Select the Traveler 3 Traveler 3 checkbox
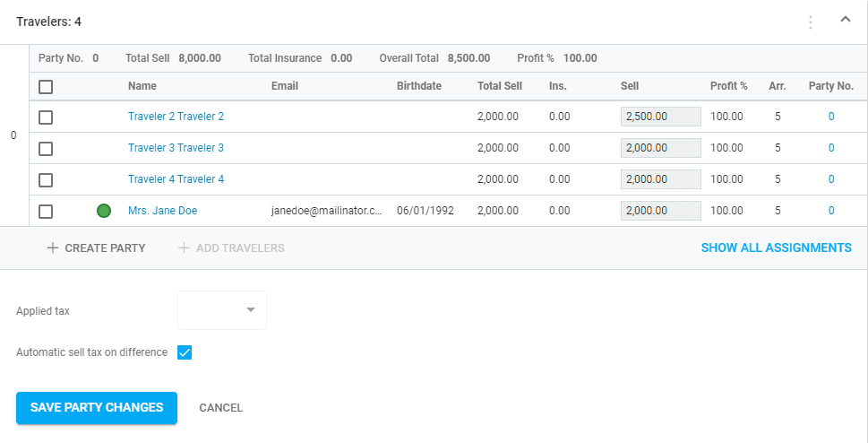This screenshot has width=868, height=443. click(46, 149)
